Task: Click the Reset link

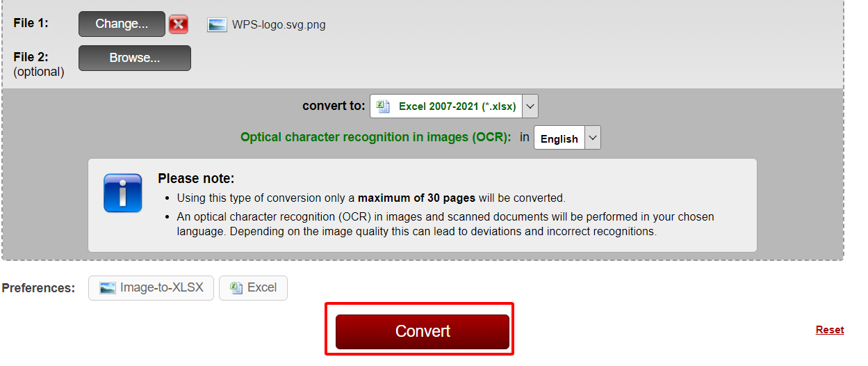Action: (830, 330)
